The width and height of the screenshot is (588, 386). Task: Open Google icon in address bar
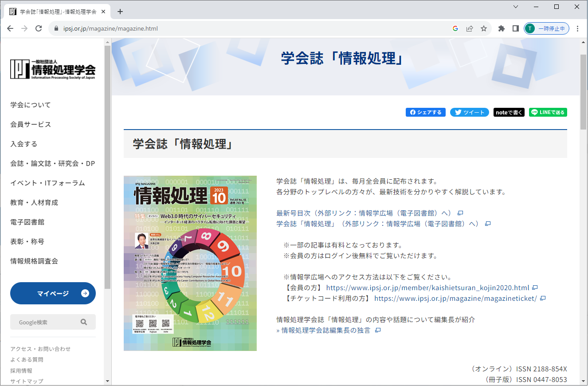[455, 28]
